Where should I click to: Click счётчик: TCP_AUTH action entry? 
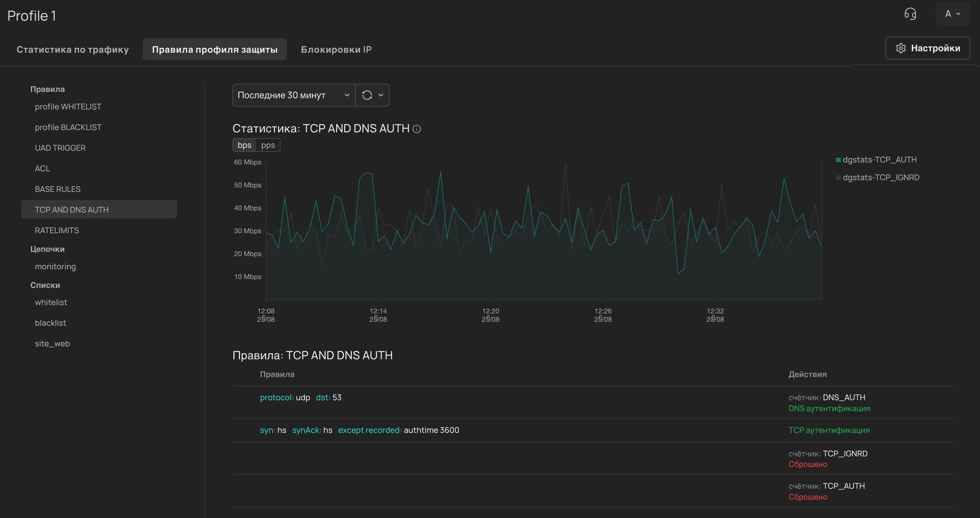pos(827,486)
